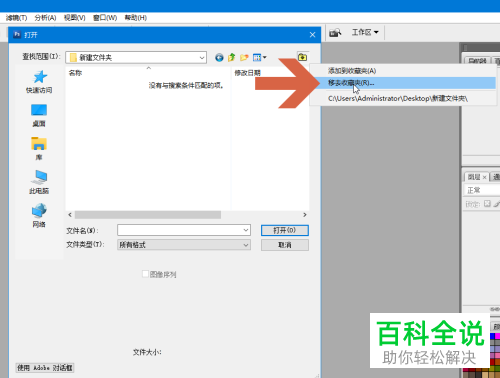Click the Back navigation icon in Open dialog
Image resolution: width=500 pixels, height=378 pixels.
click(219, 58)
